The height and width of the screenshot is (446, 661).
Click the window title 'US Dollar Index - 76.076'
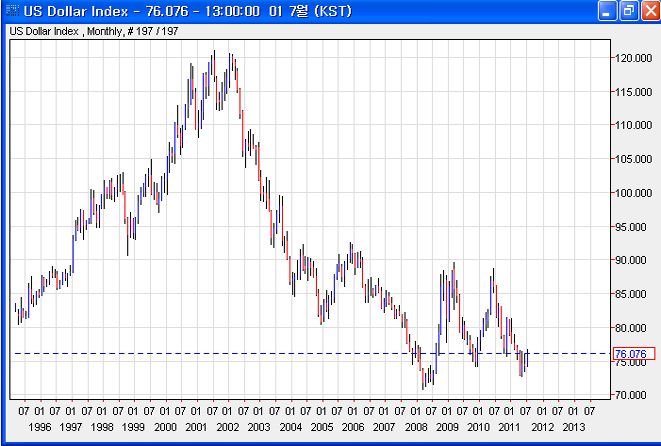click(x=106, y=11)
